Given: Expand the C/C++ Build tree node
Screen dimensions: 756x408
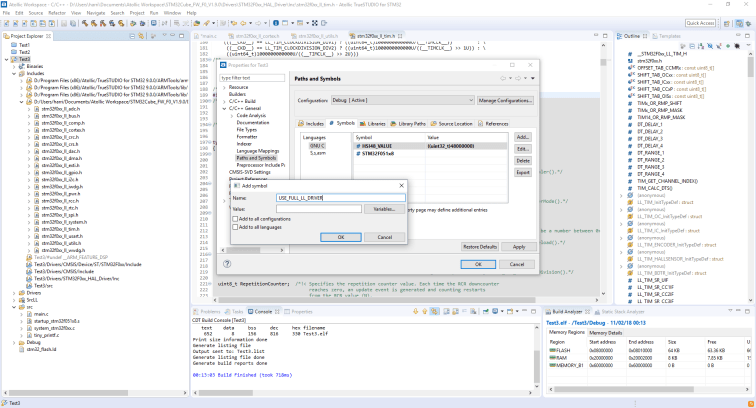Looking at the screenshot, I should pos(224,99).
